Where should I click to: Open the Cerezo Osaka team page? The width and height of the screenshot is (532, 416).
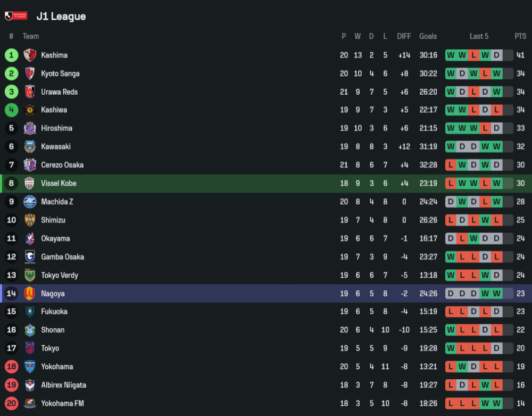pyautogui.click(x=62, y=165)
